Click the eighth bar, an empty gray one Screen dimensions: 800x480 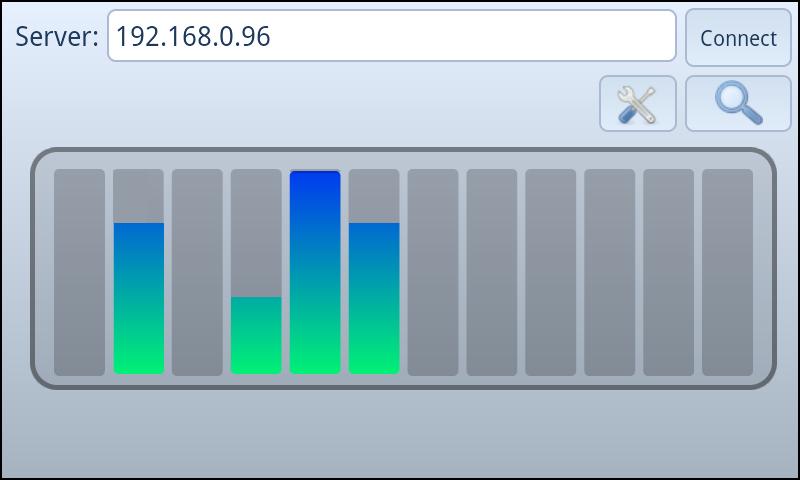[x=492, y=272]
